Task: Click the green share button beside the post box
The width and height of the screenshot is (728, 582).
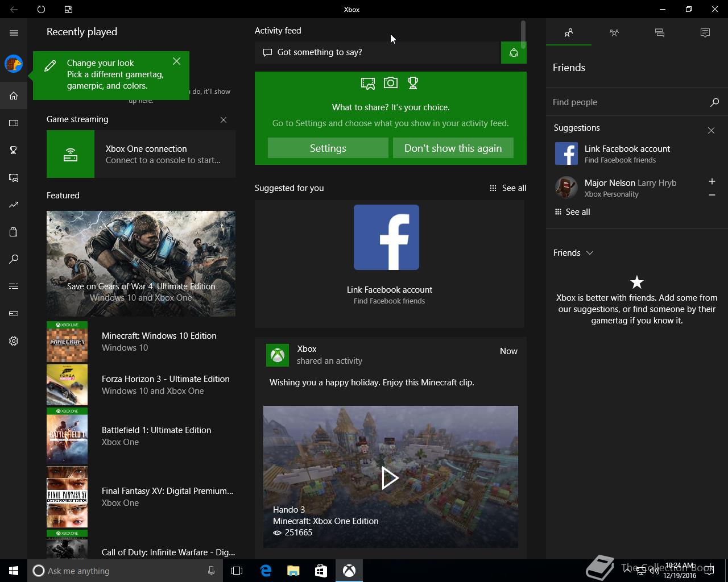Action: point(514,52)
